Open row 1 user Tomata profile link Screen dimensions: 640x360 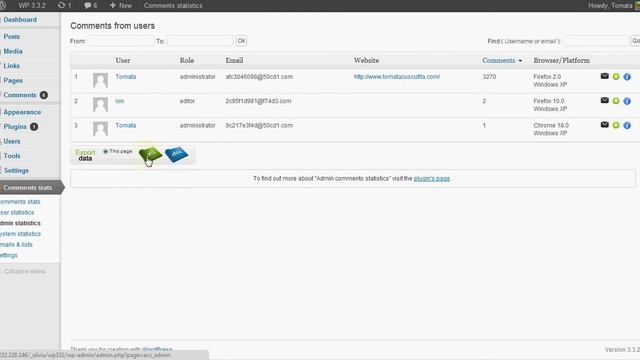pos(126,77)
